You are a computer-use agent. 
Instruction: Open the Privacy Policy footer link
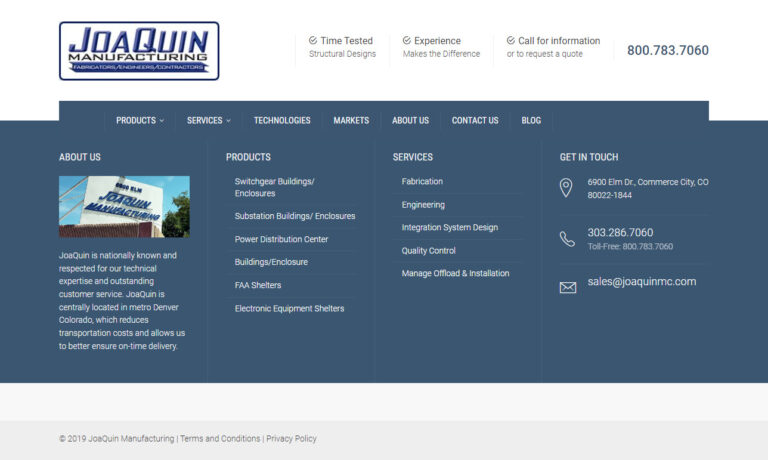(x=291, y=438)
